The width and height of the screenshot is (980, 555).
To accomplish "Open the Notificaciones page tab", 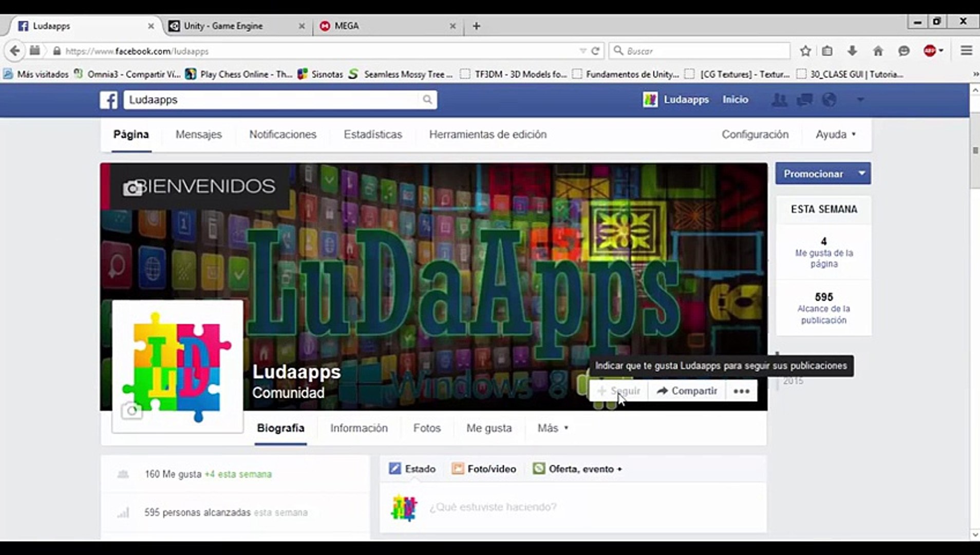I will point(282,134).
